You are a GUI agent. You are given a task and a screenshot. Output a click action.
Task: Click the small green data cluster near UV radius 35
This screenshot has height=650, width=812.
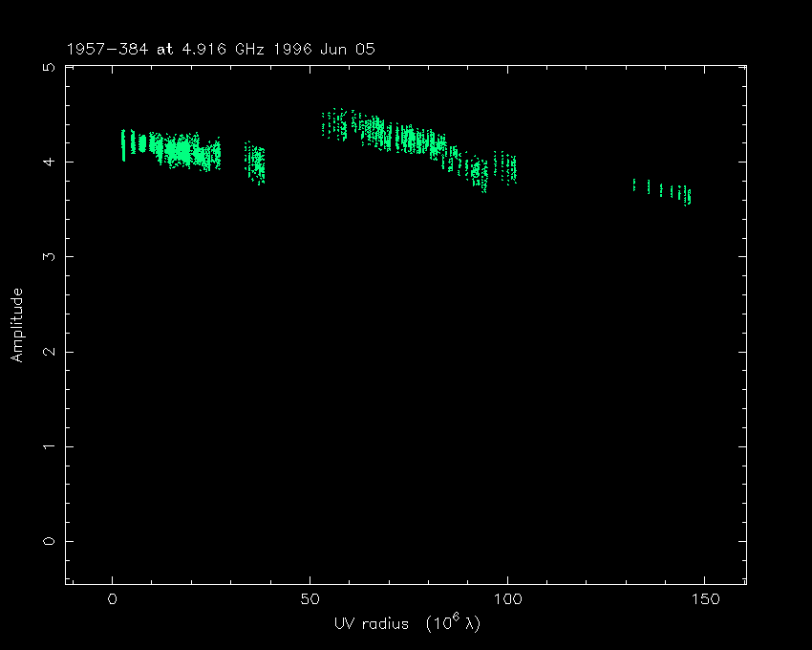(x=254, y=162)
